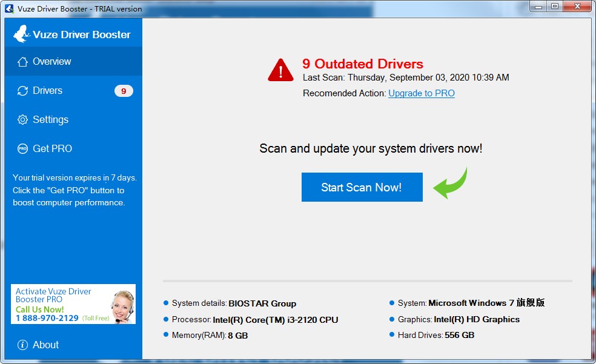Screen dimensions: 596x364
Task: Open the Overview section
Action: 51,62
